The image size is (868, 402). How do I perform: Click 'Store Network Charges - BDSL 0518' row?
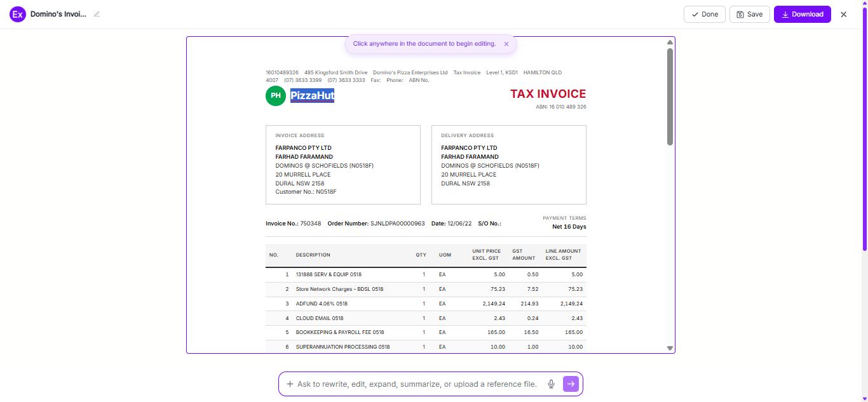[426, 289]
